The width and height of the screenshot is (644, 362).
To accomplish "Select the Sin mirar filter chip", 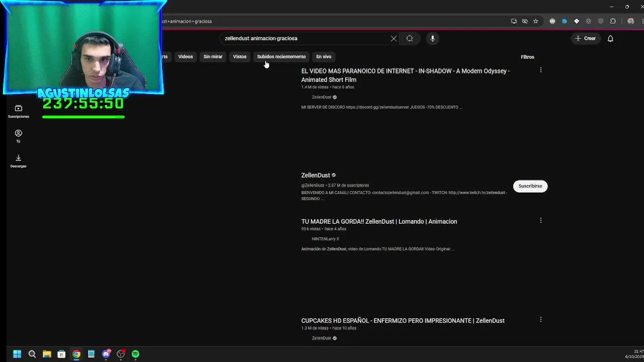I will point(213,57).
